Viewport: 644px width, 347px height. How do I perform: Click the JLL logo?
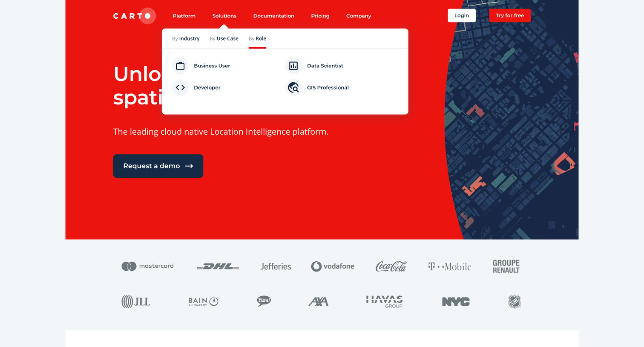pos(136,302)
